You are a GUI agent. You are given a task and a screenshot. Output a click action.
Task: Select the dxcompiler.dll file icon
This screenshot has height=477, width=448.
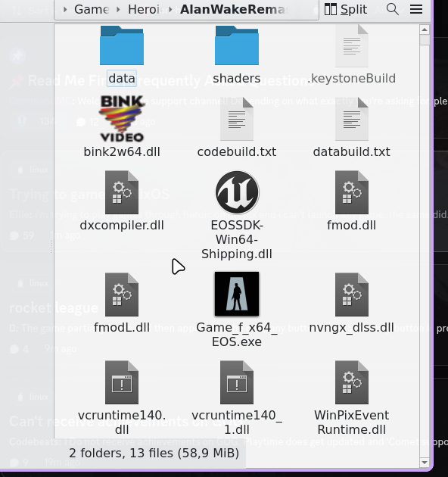122,192
